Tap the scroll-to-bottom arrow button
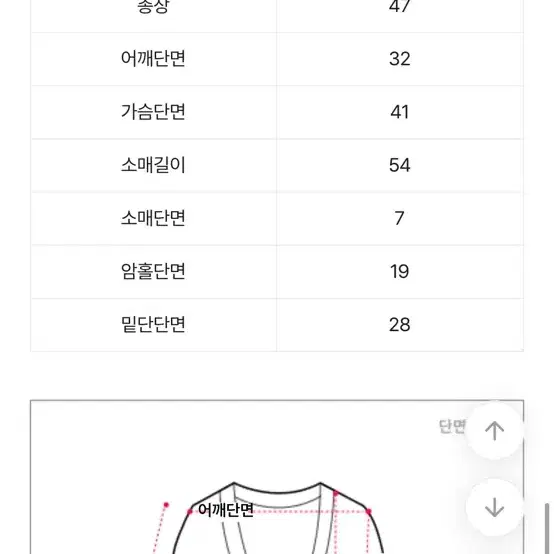 (494, 507)
